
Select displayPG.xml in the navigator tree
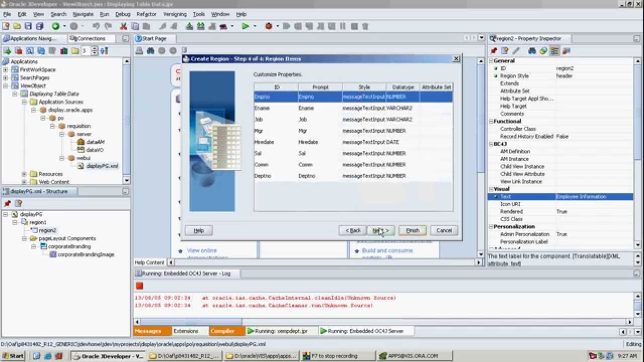[x=102, y=166]
